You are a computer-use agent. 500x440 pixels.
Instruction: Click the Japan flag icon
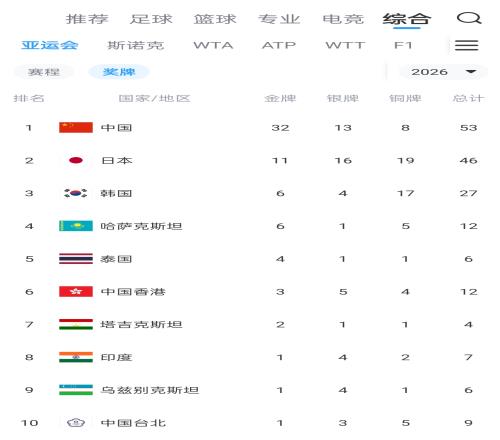[x=76, y=160]
